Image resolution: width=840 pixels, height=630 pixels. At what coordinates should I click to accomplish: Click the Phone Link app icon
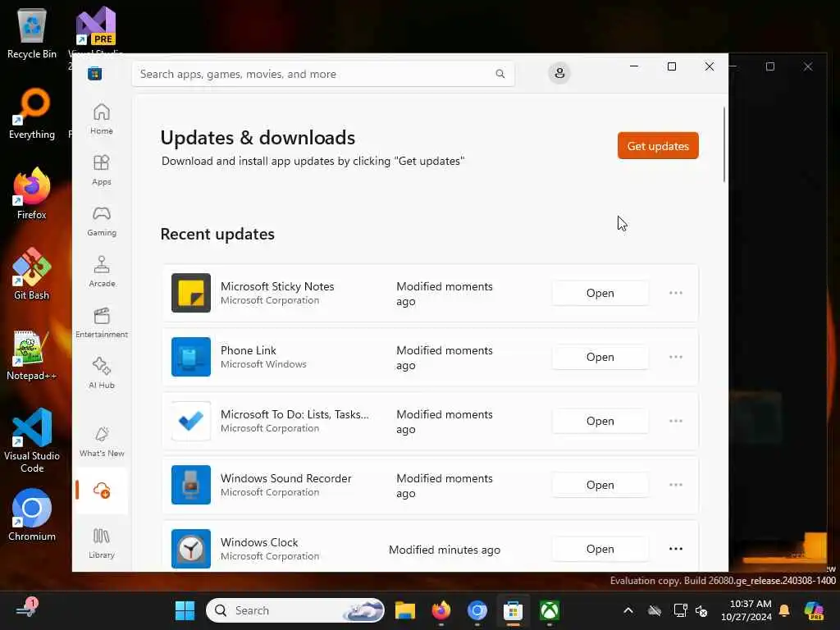pos(190,357)
